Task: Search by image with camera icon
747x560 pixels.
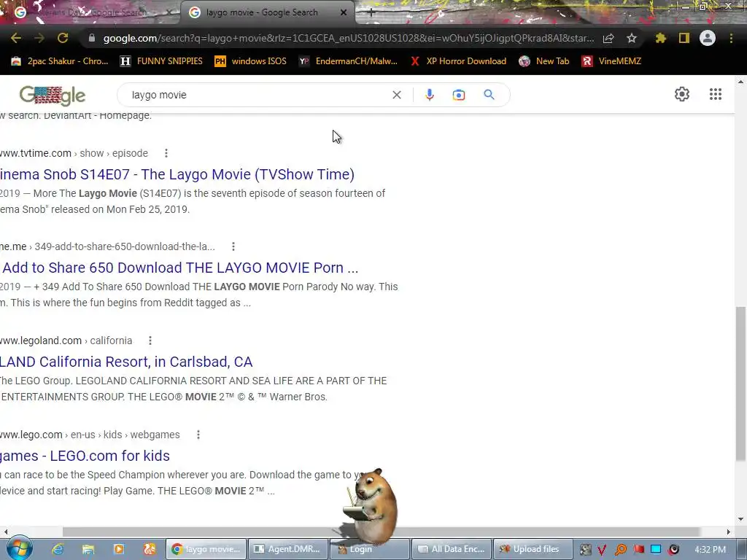Action: click(x=459, y=95)
